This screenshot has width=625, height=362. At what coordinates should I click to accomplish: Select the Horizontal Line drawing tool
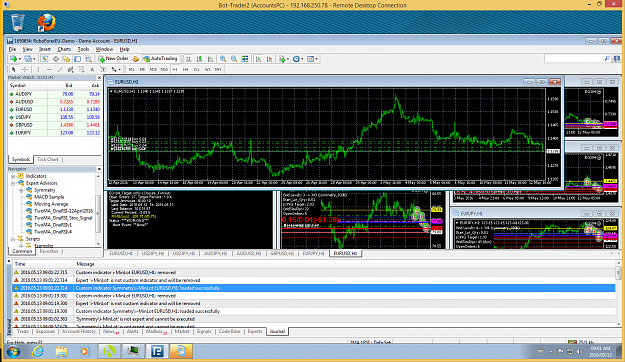49,69
